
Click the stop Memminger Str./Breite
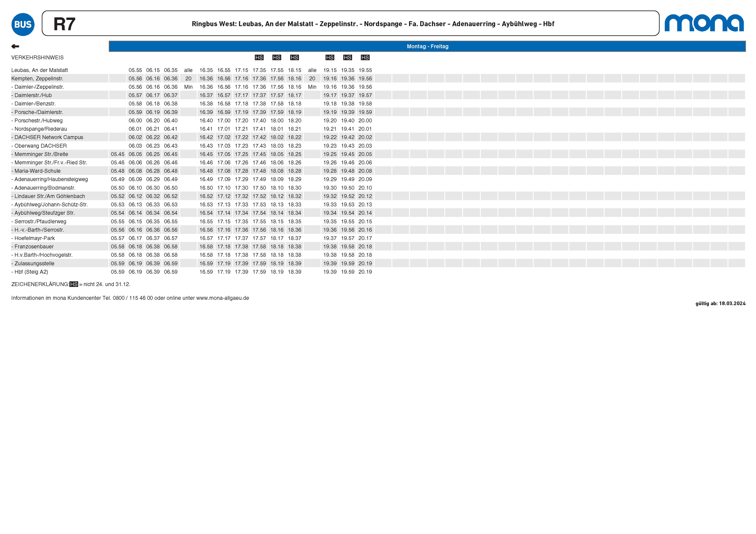pyautogui.click(x=39, y=154)
